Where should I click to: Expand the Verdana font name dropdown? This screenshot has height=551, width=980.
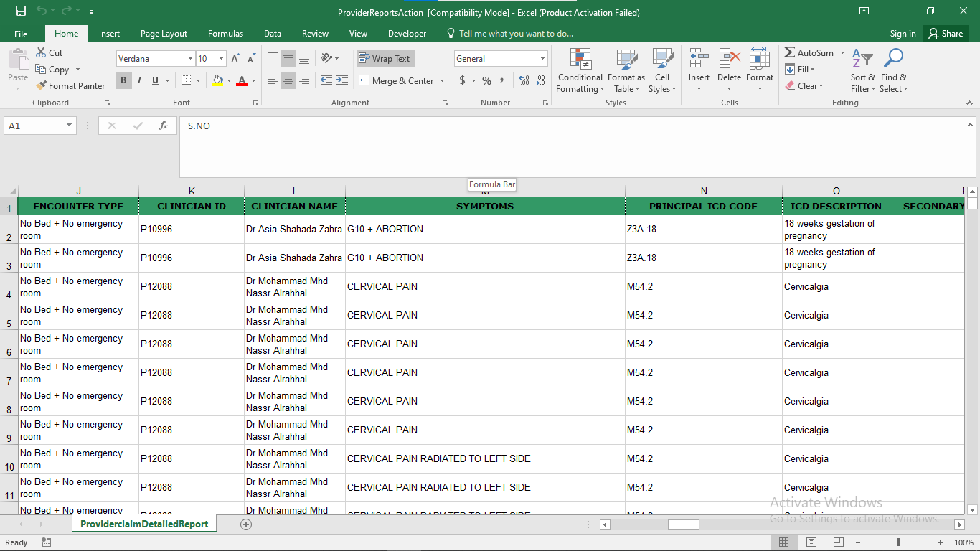pos(190,59)
